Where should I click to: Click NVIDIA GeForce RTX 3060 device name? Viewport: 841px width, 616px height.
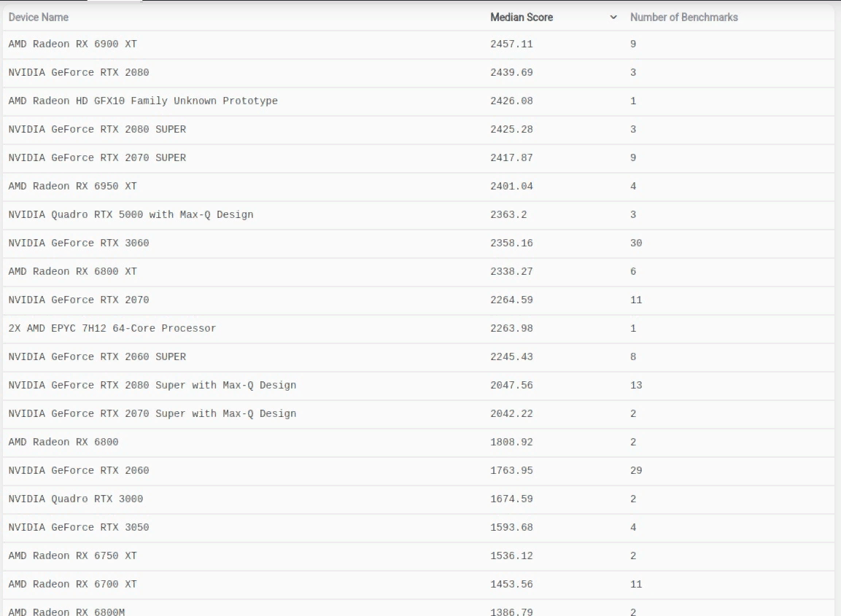point(79,243)
